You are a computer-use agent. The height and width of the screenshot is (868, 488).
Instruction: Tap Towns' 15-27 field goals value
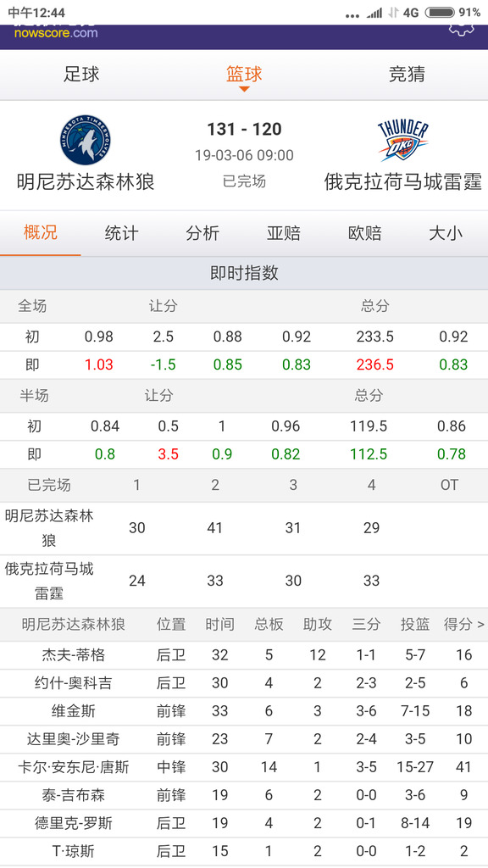[x=415, y=767]
